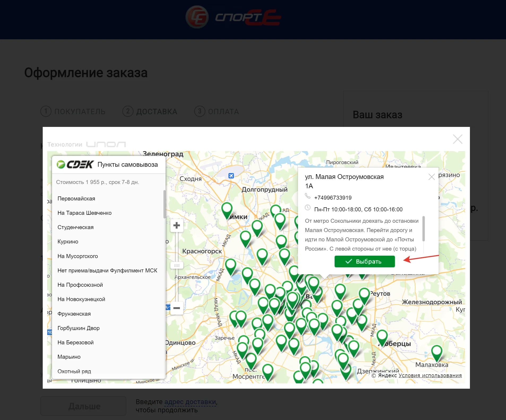Viewport: 506px width, 420px height.
Task: Open the Условия использования link
Action: pyautogui.click(x=430, y=375)
